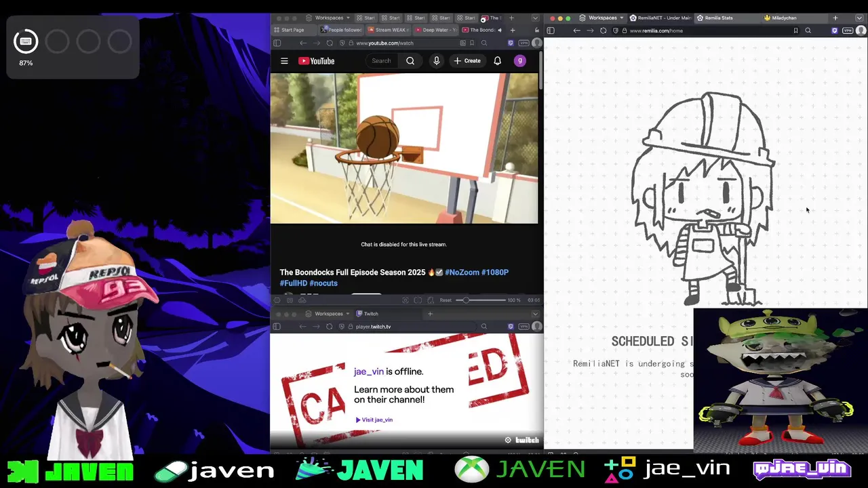The image size is (868, 488).
Task: Click the YouTube search magnifier button
Action: tap(410, 61)
